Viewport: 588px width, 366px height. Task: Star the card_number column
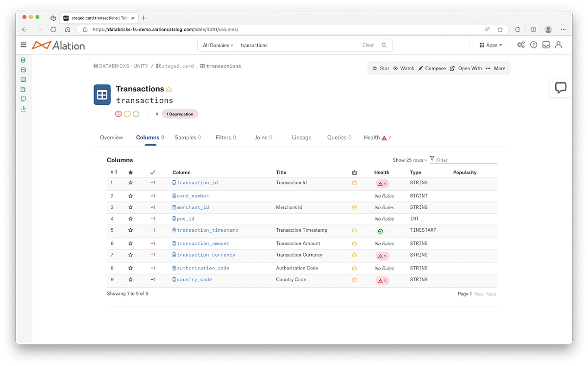click(130, 196)
